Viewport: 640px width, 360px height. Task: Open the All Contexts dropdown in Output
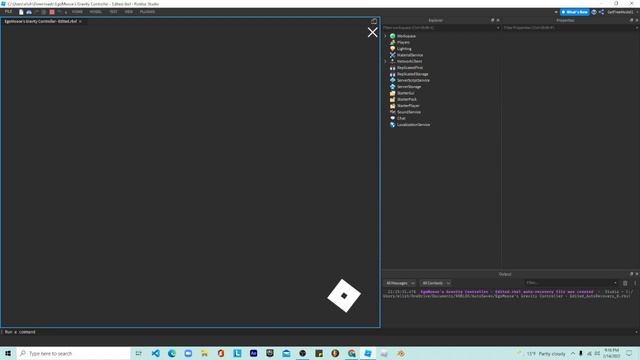pos(435,283)
